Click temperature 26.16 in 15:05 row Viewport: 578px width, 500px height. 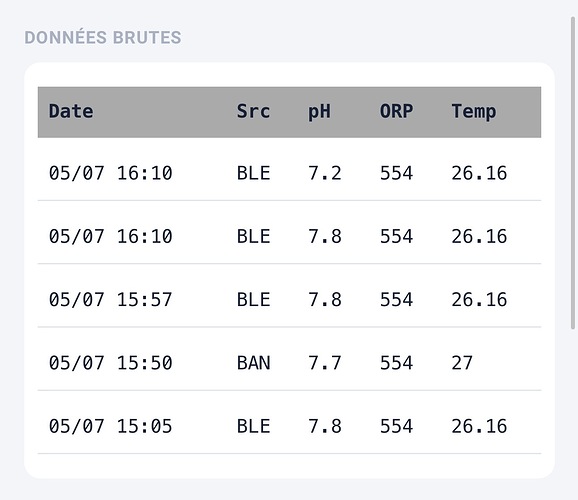tap(479, 427)
